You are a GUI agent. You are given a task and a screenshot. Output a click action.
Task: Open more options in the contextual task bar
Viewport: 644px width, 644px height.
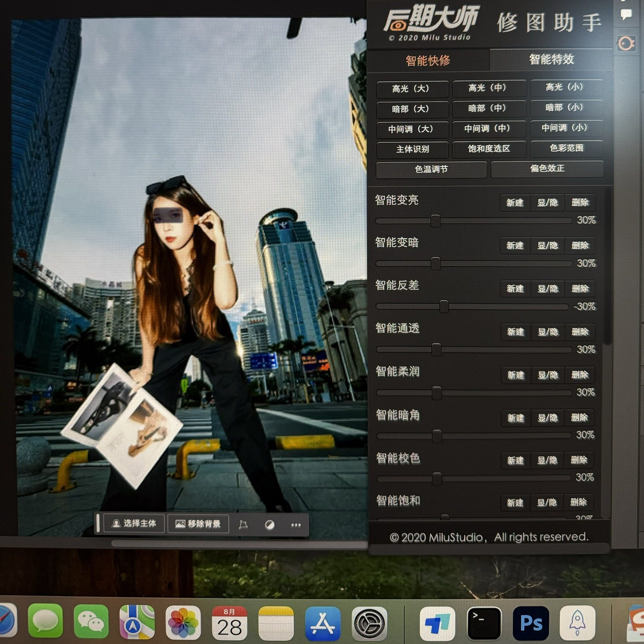(x=296, y=525)
